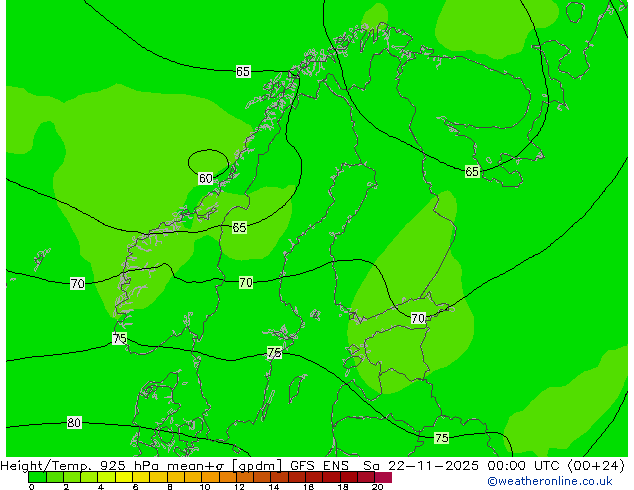Click the 'Height/Temp. 925 hPa' title text
The height and width of the screenshot is (490, 634).
tap(80, 466)
